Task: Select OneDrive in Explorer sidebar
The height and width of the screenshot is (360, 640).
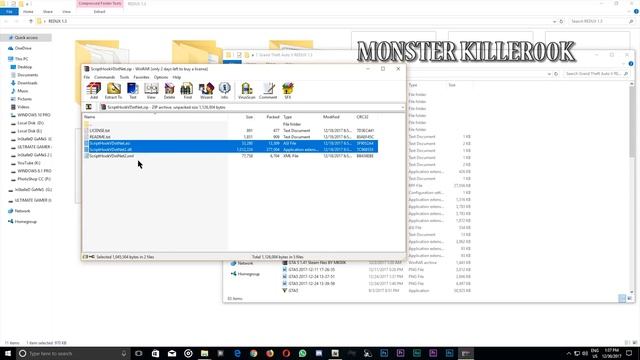Action: (x=22, y=48)
